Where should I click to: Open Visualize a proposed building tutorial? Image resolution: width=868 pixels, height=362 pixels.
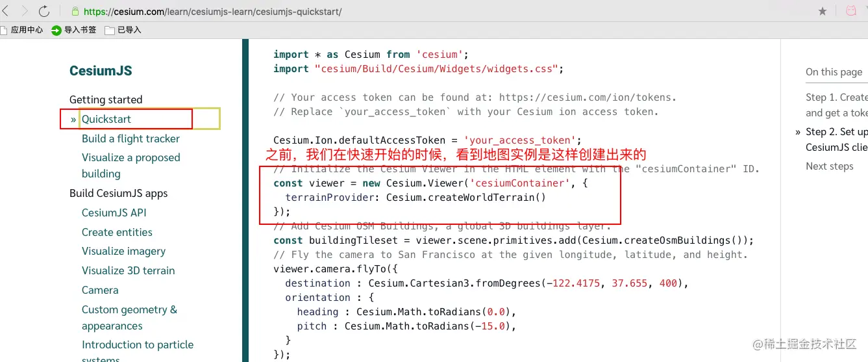(x=130, y=165)
